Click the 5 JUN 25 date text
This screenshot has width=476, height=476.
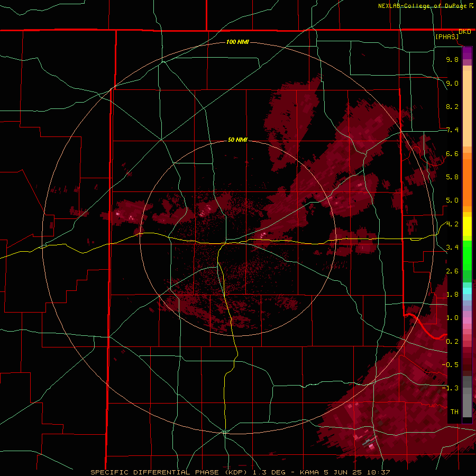pyautogui.click(x=342, y=472)
